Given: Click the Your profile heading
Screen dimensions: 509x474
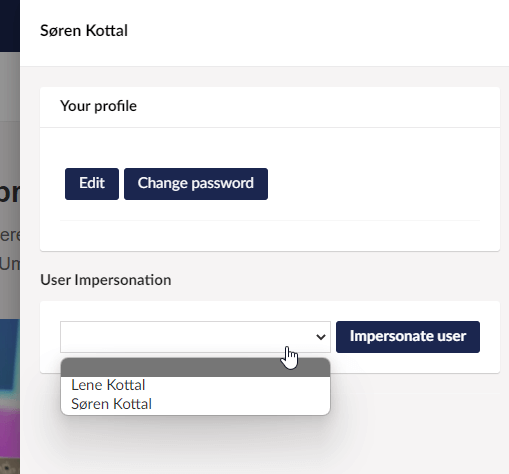Looking at the screenshot, I should pos(98,106).
